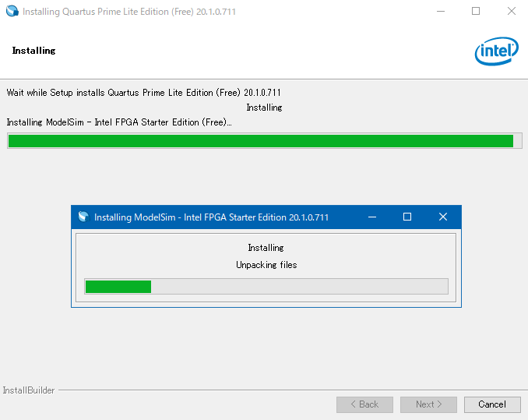The width and height of the screenshot is (528, 420).
Task: Click the Intel logo in the header
Action: point(496,52)
